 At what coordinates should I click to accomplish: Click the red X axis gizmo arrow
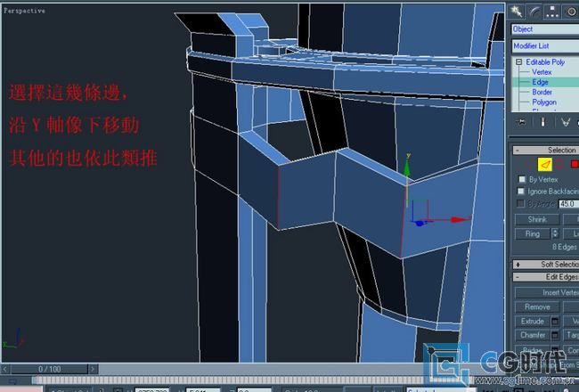461,219
